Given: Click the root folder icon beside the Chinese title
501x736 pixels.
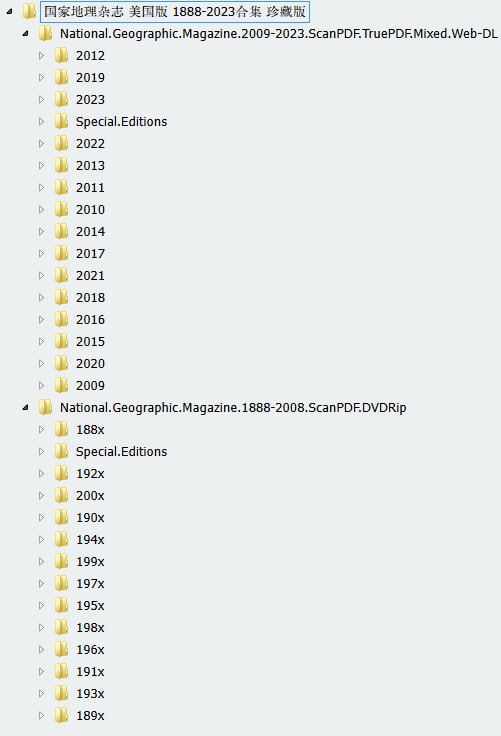Looking at the screenshot, I should click(x=29, y=11).
